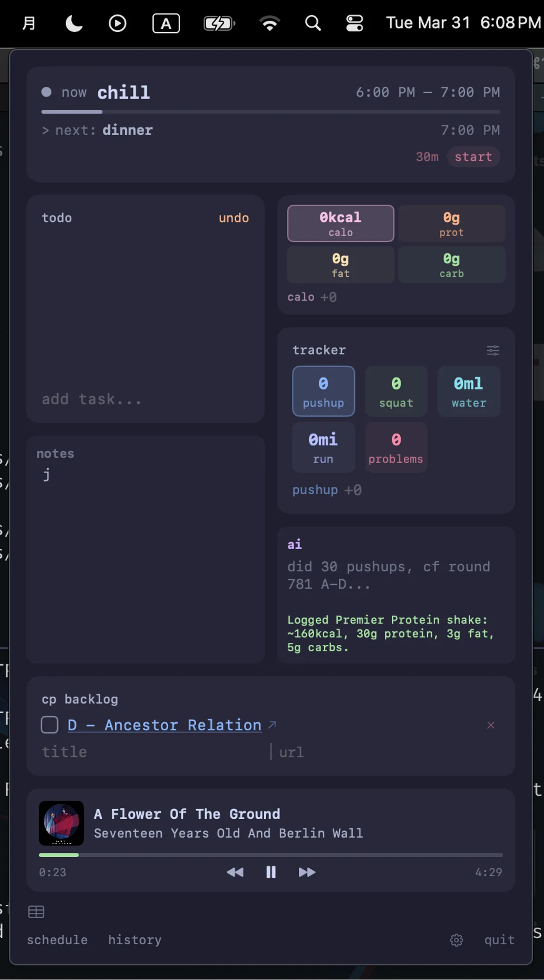This screenshot has width=544, height=980.
Task: Click the schedule table icon
Action: click(x=36, y=912)
